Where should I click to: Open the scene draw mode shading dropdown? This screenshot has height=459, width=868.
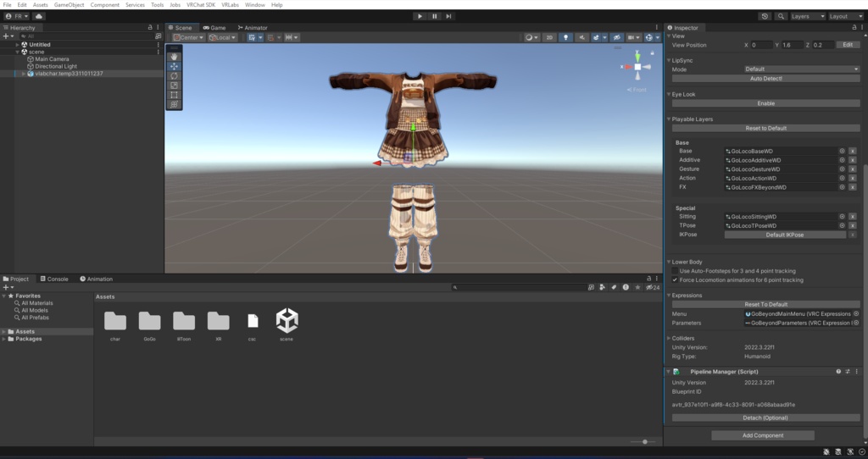pyautogui.click(x=531, y=37)
